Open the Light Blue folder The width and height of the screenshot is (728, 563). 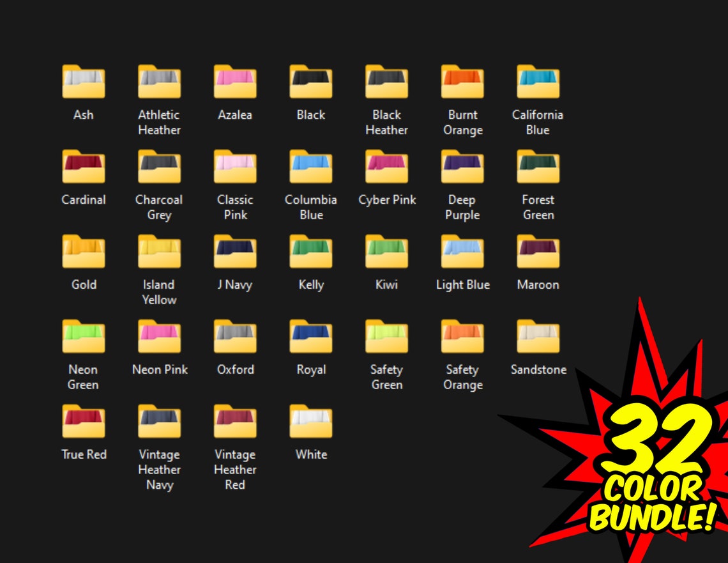pos(462,252)
